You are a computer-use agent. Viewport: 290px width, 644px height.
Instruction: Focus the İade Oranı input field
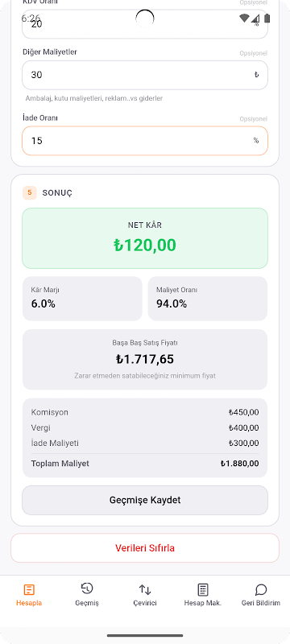tap(145, 141)
